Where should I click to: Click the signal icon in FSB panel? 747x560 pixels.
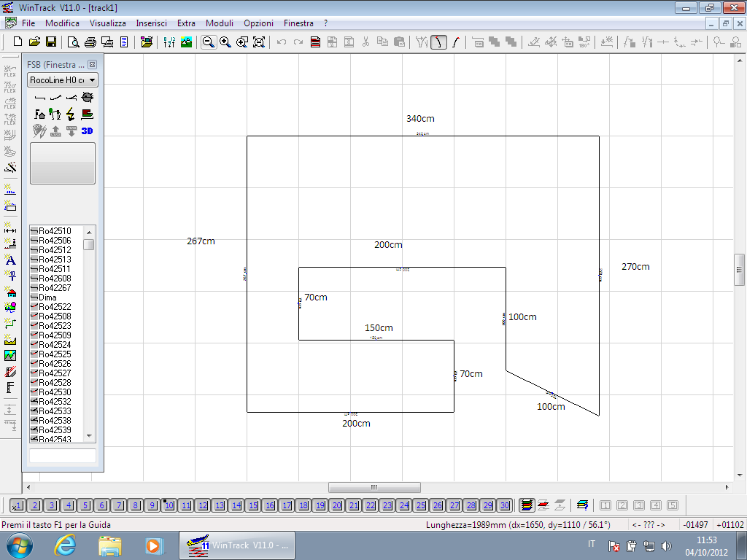click(x=55, y=114)
